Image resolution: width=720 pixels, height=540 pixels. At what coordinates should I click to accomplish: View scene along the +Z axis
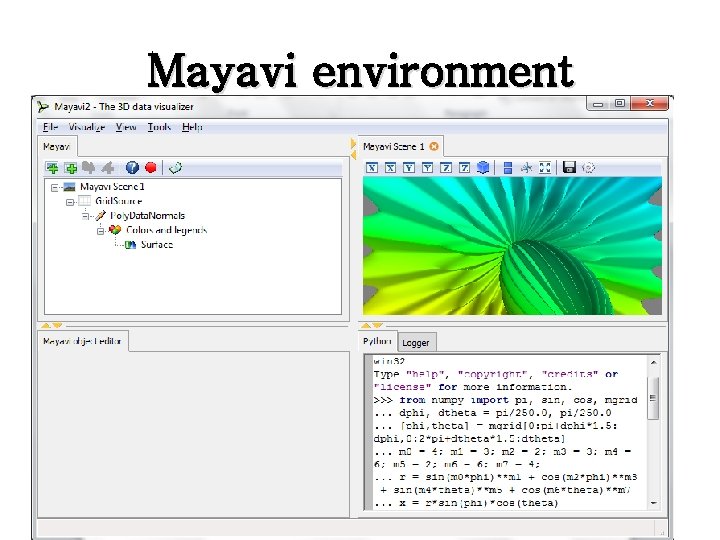[464, 168]
